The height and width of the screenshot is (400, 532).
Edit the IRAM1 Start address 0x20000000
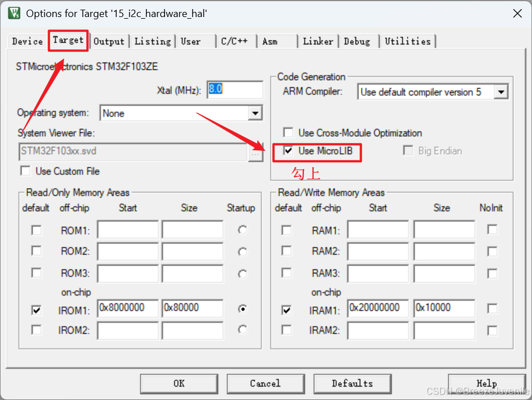378,308
